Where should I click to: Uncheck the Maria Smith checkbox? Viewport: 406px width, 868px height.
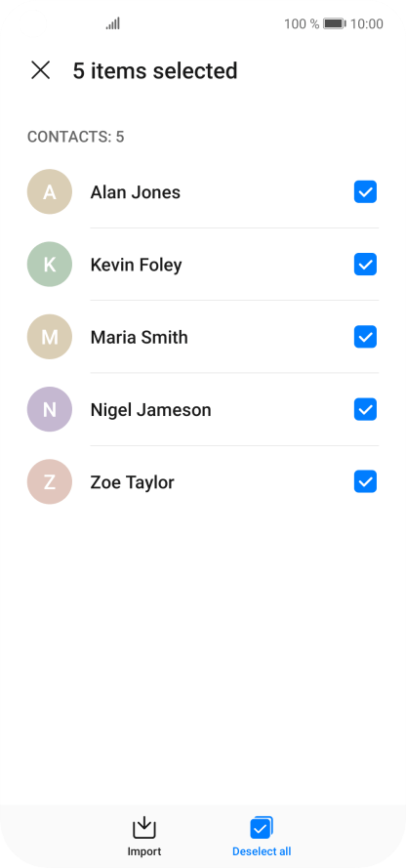tap(365, 337)
